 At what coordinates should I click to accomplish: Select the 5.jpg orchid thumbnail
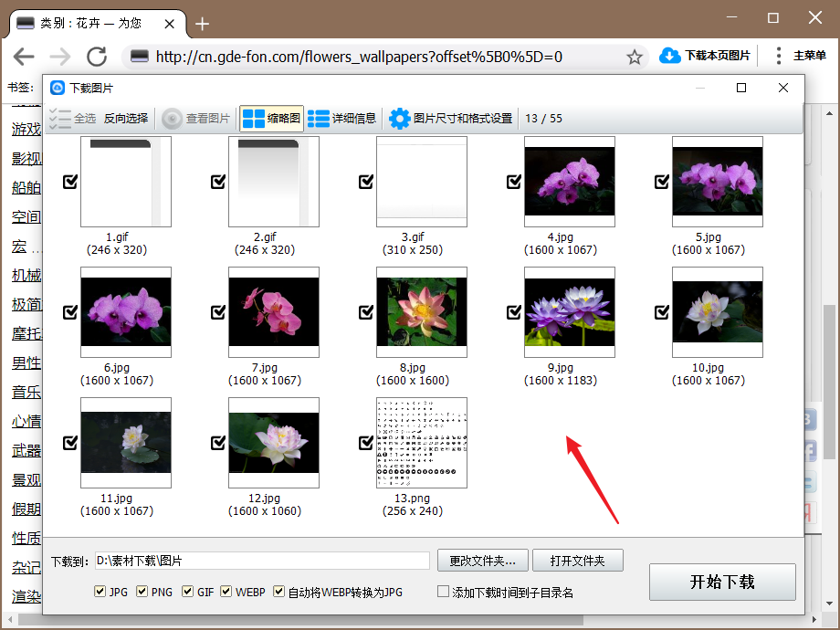coord(718,182)
